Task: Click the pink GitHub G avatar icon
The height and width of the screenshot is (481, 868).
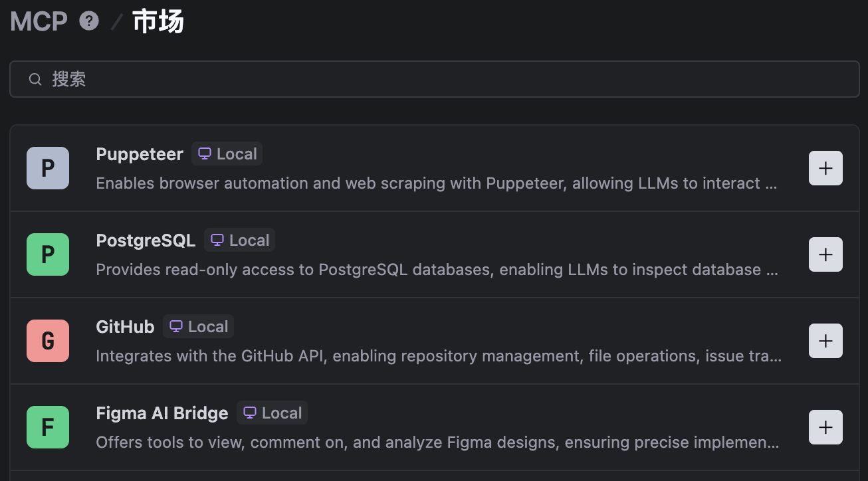Action: 48,341
